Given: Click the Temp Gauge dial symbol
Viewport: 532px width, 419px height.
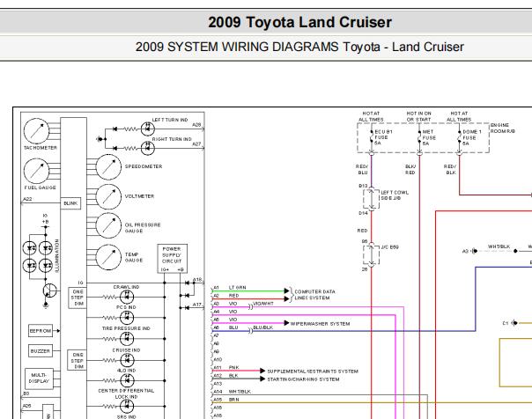Looking at the screenshot, I should tap(108, 257).
